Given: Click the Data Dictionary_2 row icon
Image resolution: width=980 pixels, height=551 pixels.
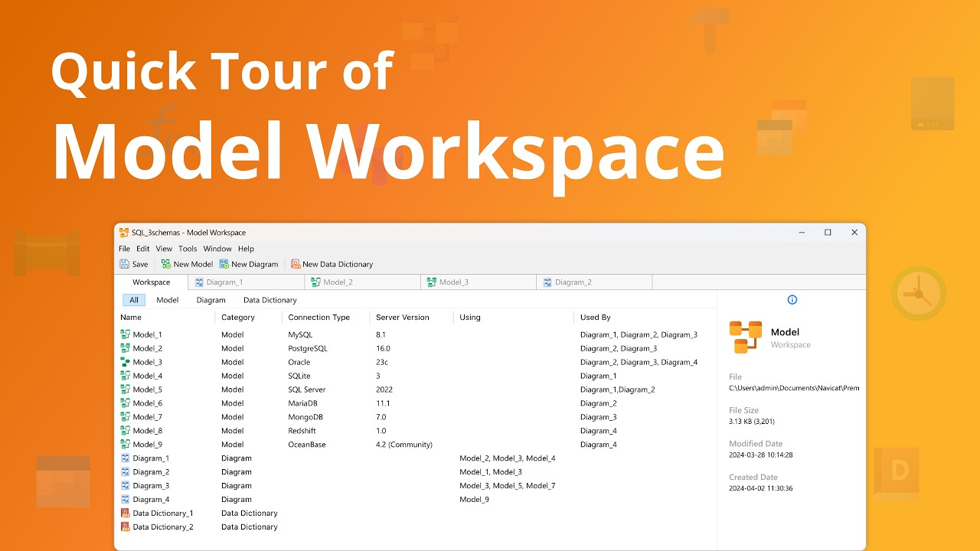Looking at the screenshot, I should coord(126,527).
